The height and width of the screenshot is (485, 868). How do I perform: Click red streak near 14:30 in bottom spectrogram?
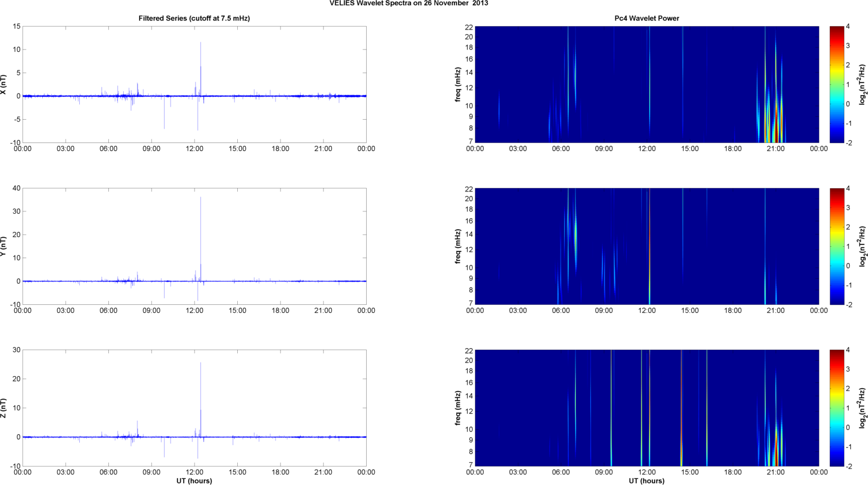pyautogui.click(x=681, y=422)
